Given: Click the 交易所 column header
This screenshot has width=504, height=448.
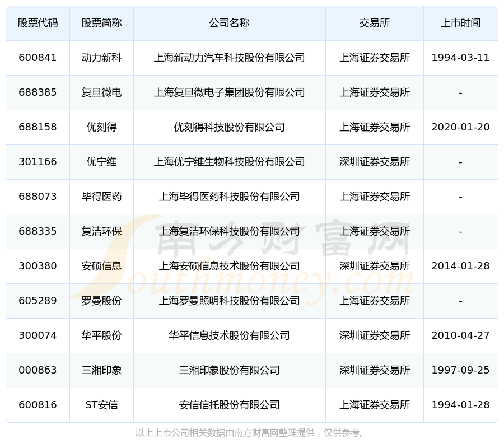Looking at the screenshot, I should tap(375, 23).
